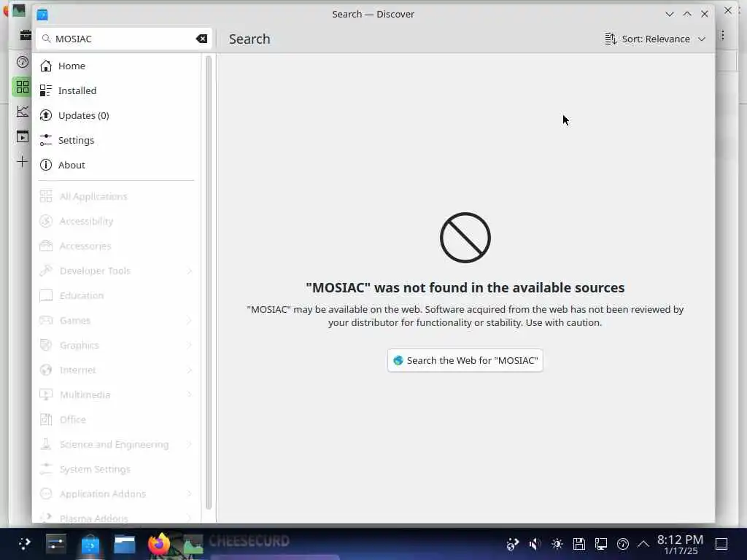The width and height of the screenshot is (747, 560).
Task: Open the three-dot menu in the background window
Action: tap(723, 35)
